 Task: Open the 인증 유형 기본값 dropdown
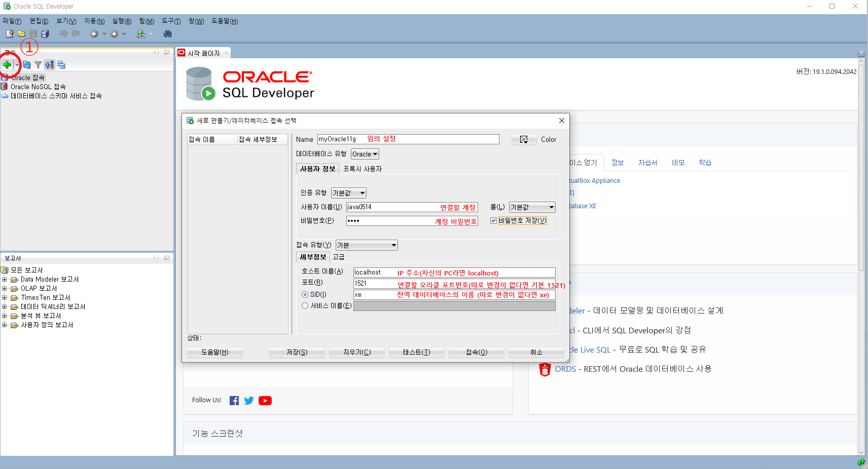click(349, 193)
